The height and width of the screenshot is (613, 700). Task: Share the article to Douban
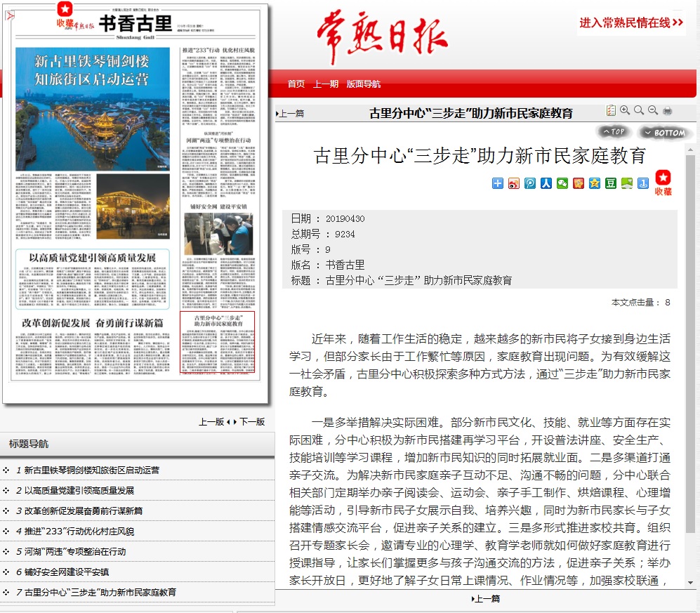coord(611,183)
